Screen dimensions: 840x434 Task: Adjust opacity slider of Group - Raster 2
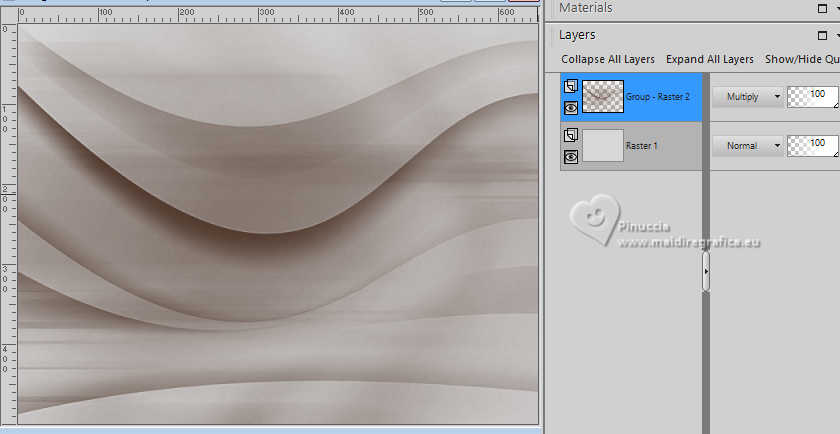coord(812,97)
